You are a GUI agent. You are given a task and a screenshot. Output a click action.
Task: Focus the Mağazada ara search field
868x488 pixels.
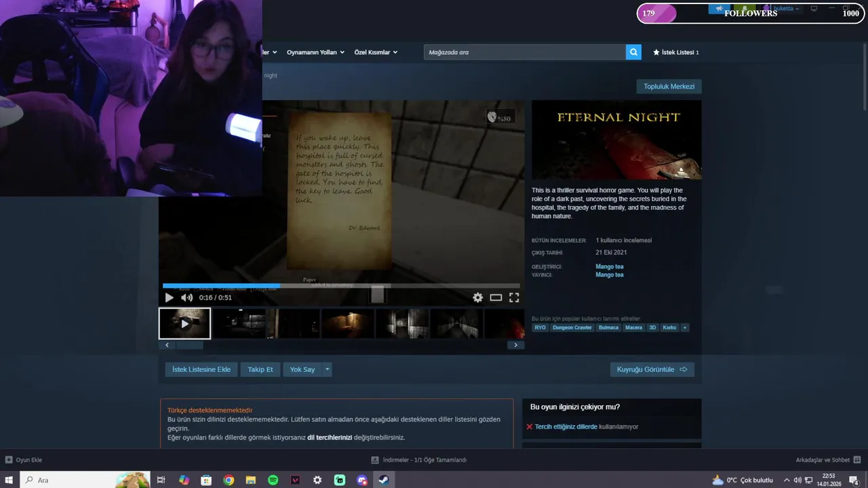[525, 52]
